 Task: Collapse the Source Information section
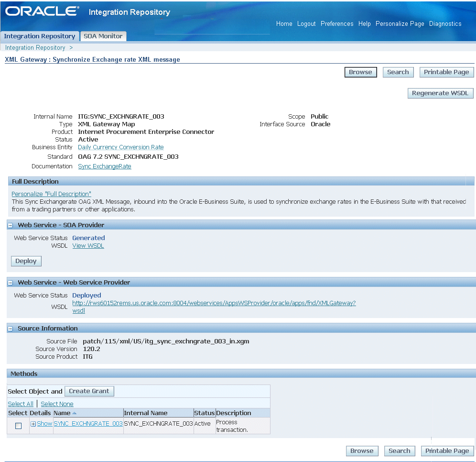click(x=11, y=329)
